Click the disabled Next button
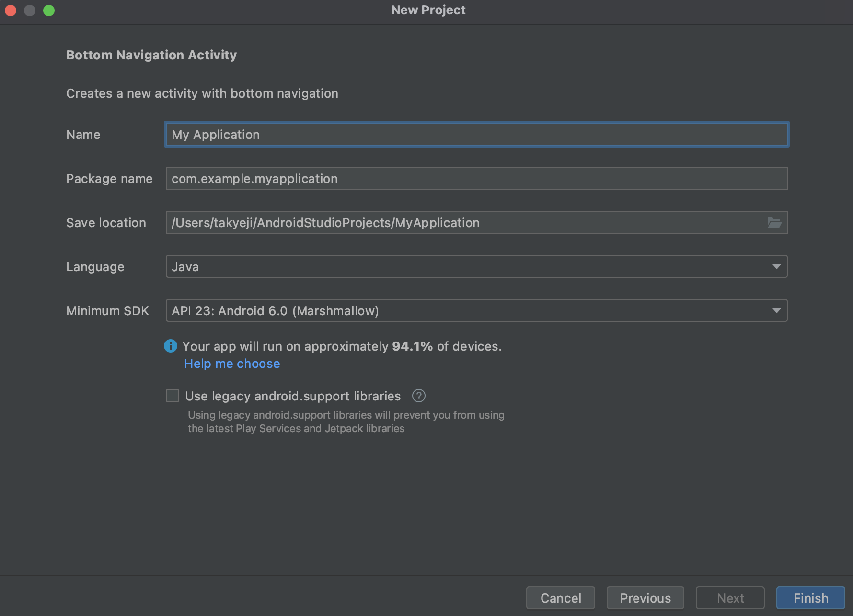Image resolution: width=853 pixels, height=616 pixels. click(730, 598)
